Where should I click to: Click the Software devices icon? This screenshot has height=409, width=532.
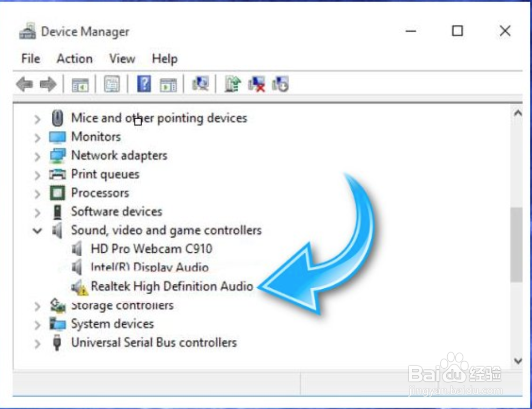(57, 212)
